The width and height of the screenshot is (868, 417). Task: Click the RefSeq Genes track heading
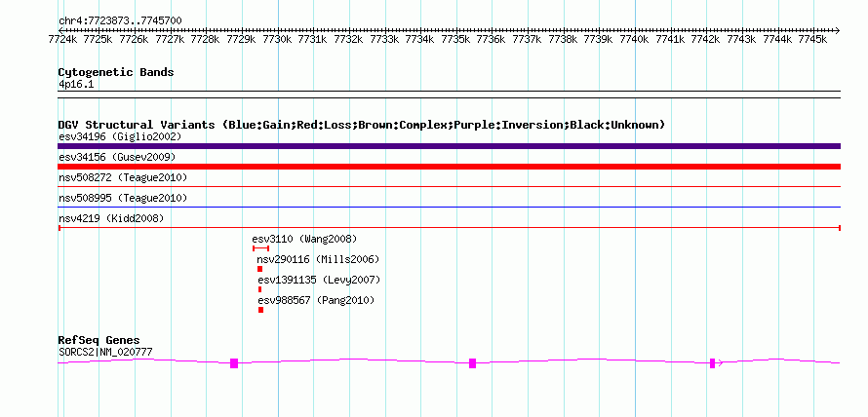[99, 340]
